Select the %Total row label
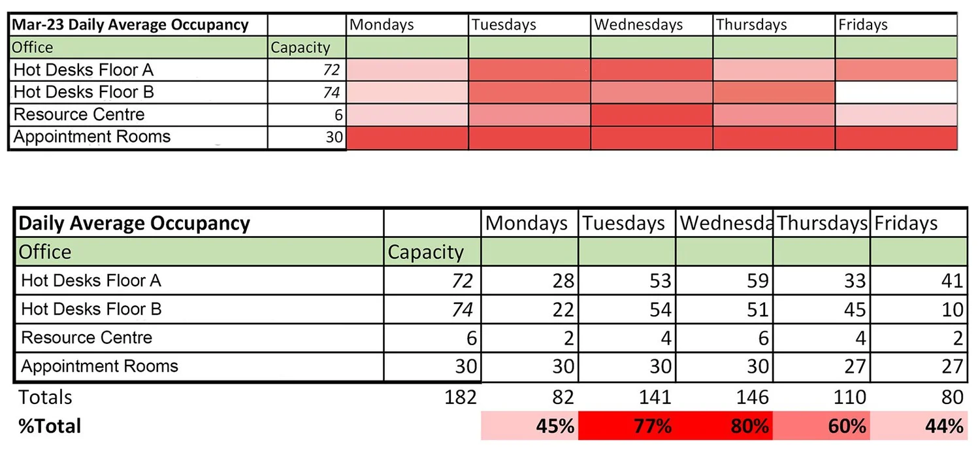The image size is (980, 455). point(50,426)
